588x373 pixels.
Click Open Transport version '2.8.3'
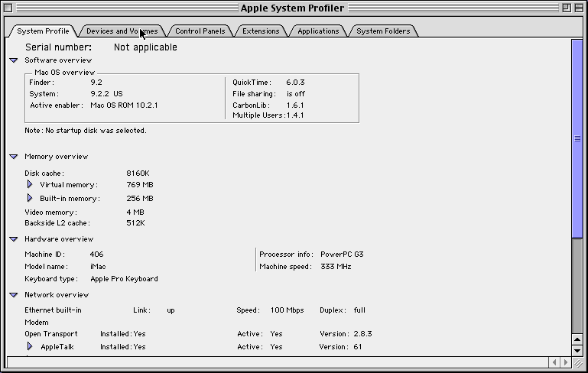[363, 334]
